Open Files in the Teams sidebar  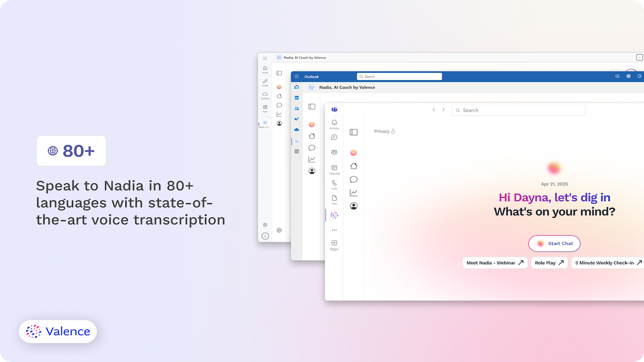pos(334,200)
